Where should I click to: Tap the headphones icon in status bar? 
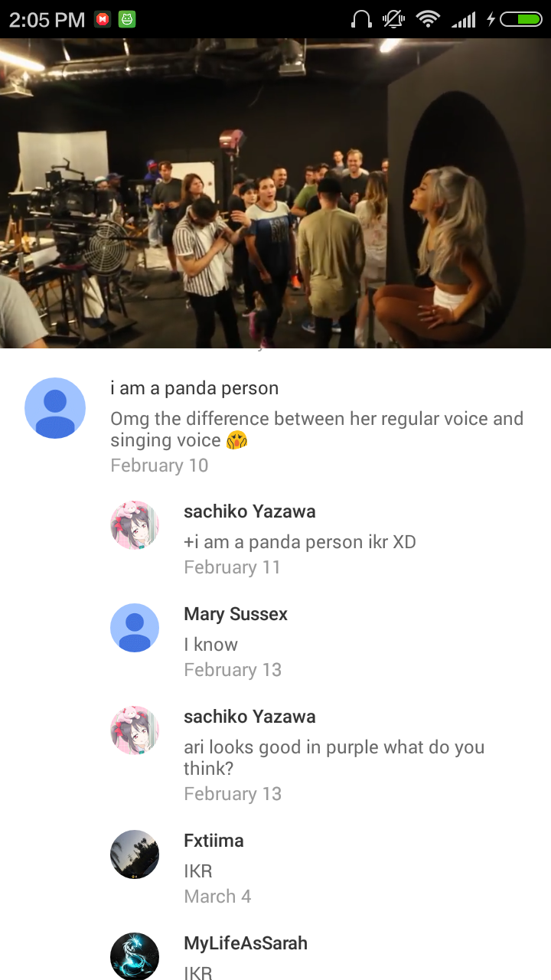(x=361, y=19)
